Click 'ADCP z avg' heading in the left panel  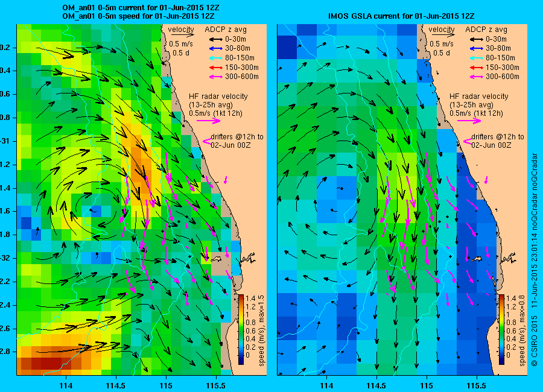coord(226,30)
